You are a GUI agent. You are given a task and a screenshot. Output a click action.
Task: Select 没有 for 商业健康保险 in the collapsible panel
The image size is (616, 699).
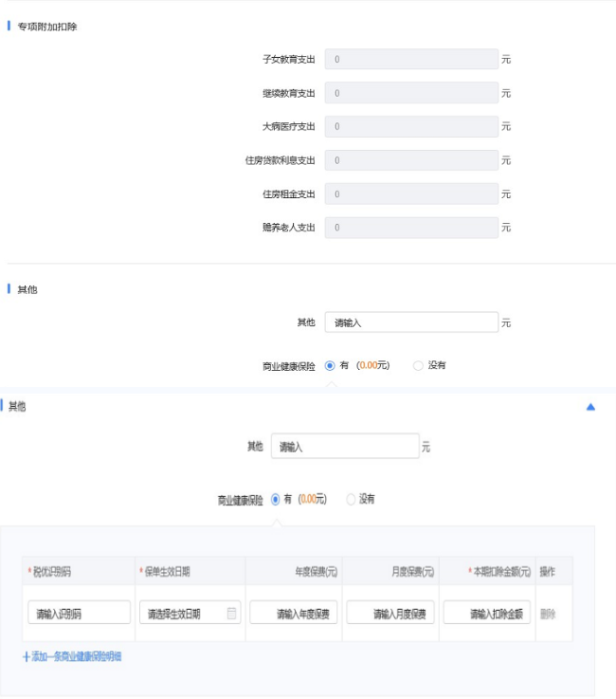[x=351, y=499]
